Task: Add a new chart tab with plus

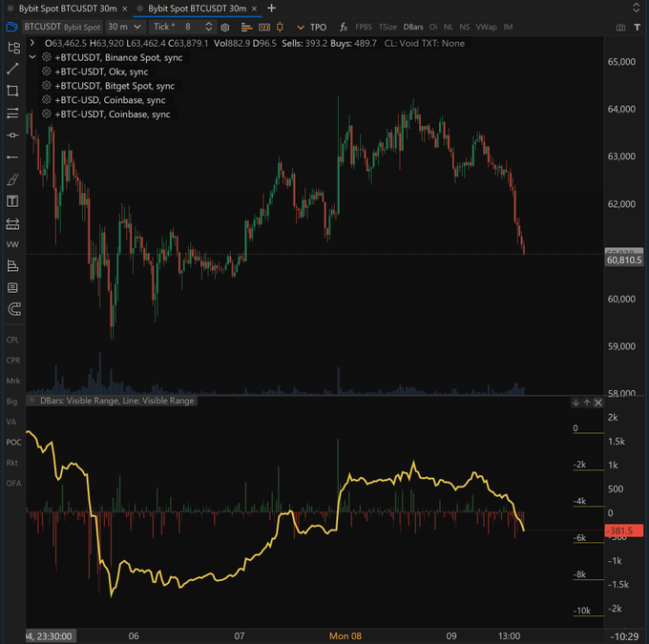Action: 271,8
